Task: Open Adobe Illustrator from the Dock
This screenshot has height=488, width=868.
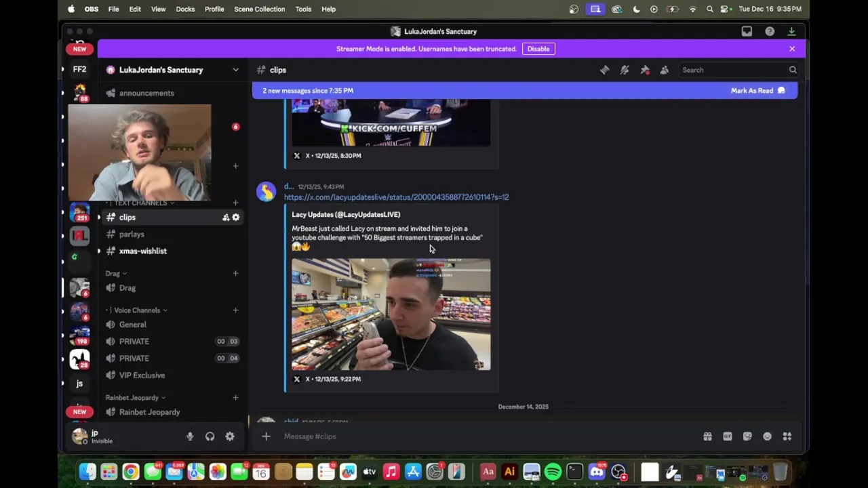Action: click(509, 472)
